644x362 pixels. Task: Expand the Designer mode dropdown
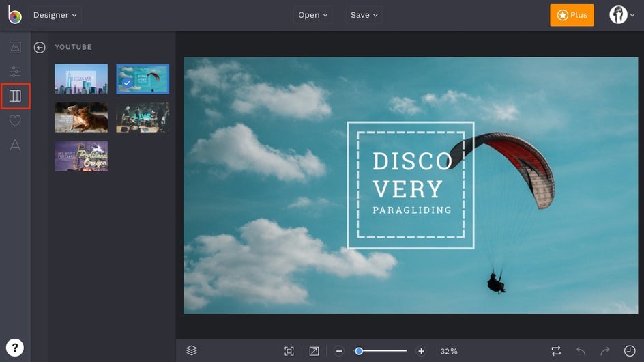(55, 15)
